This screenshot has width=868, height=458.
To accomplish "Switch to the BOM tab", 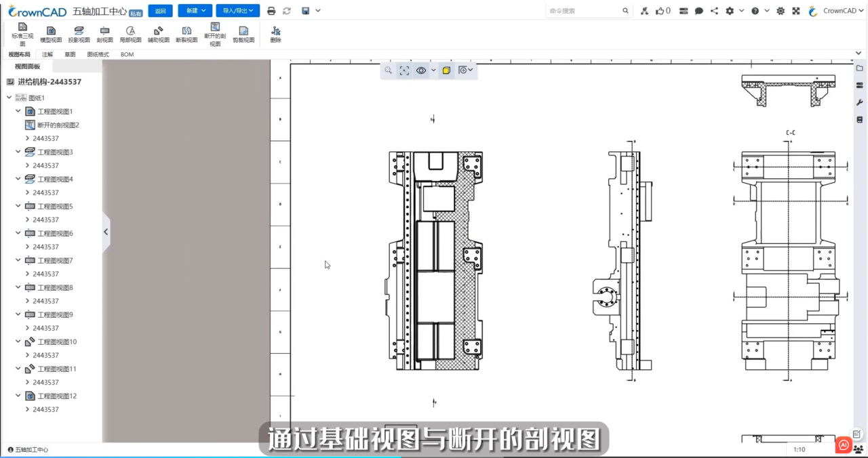I will (127, 54).
